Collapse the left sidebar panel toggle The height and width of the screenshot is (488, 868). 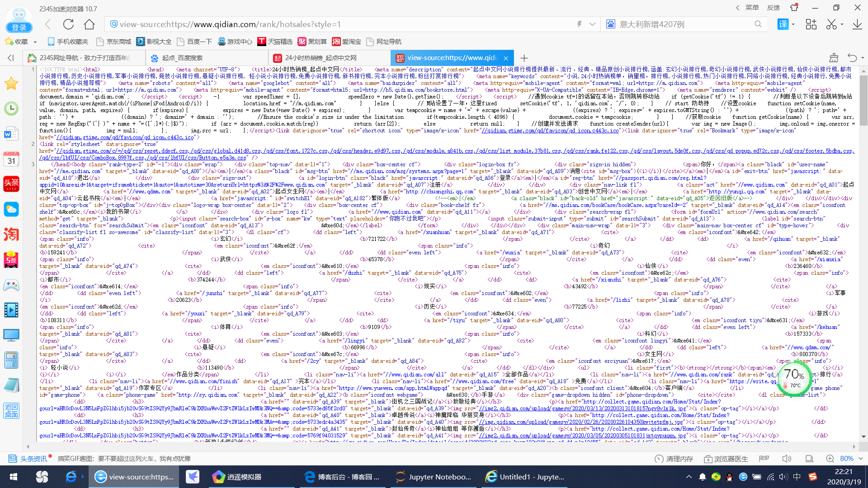pos(11,58)
